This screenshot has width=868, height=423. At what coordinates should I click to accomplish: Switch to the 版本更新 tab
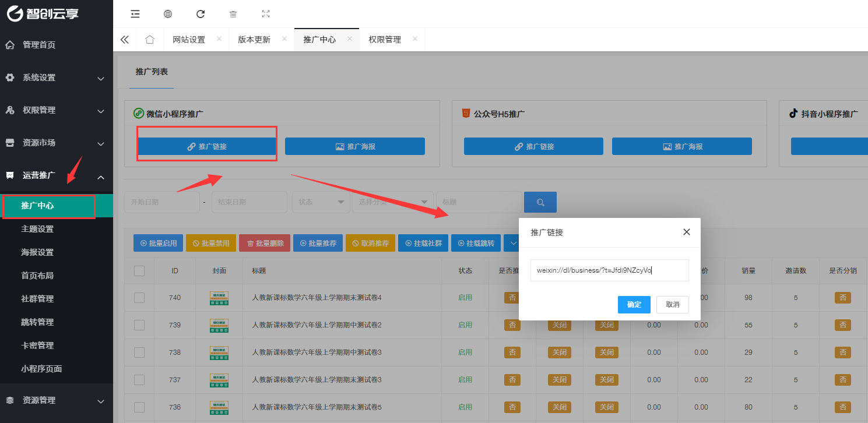coord(254,40)
